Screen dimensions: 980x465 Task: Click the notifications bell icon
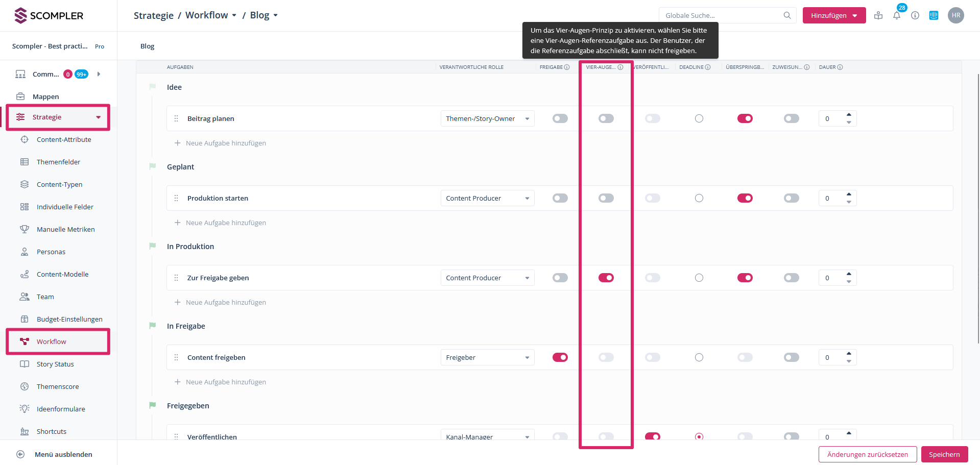[897, 16]
